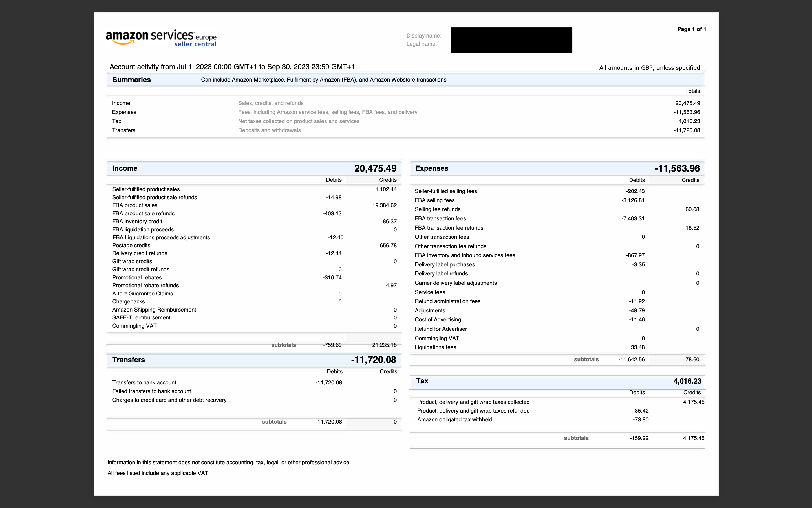Click FBA transaction fees value -7,403.31
The height and width of the screenshot is (508, 812).
tap(633, 218)
